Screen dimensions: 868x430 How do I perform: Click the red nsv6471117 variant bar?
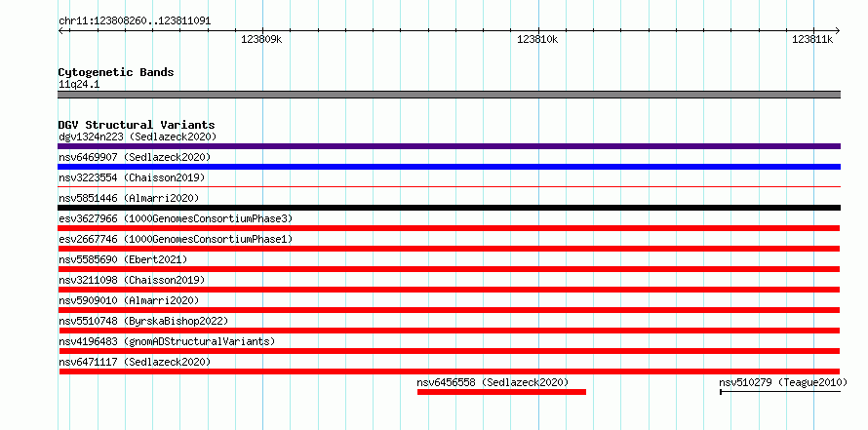(x=449, y=371)
